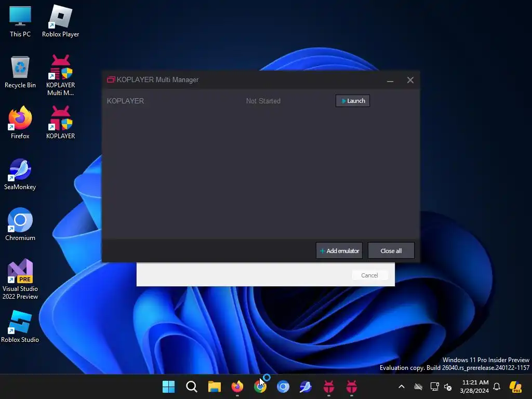Viewport: 532px width, 399px height.
Task: Open the Windows Start menu
Action: pyautogui.click(x=169, y=387)
